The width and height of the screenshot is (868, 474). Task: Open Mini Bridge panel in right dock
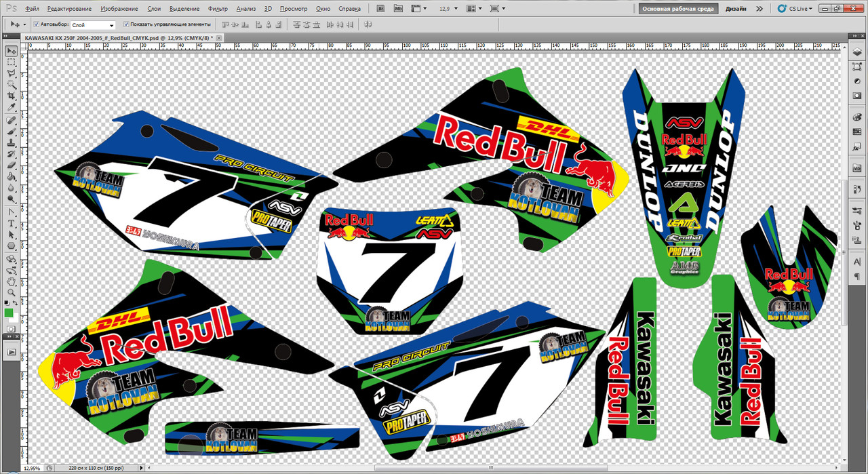[x=856, y=168]
